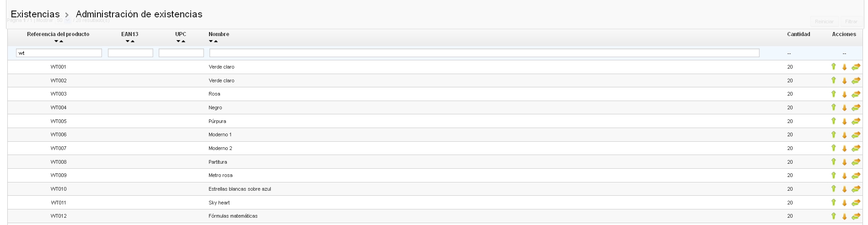Transfer stock for product WT010
Screen dimensions: 868x225
click(x=856, y=189)
